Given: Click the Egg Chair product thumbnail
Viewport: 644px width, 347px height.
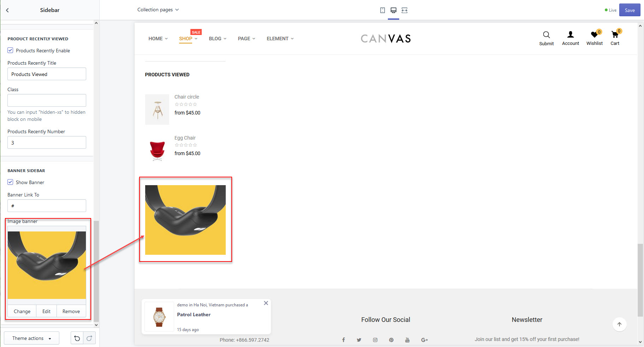Looking at the screenshot, I should (157, 150).
